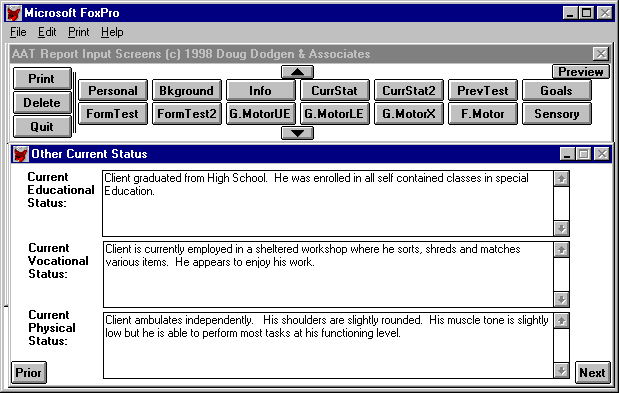
Task: Click the Quit button
Action: [42, 127]
